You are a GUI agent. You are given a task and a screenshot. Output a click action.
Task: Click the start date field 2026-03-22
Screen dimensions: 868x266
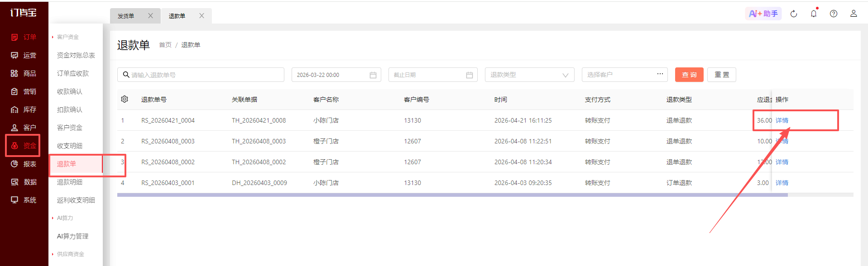click(x=336, y=75)
